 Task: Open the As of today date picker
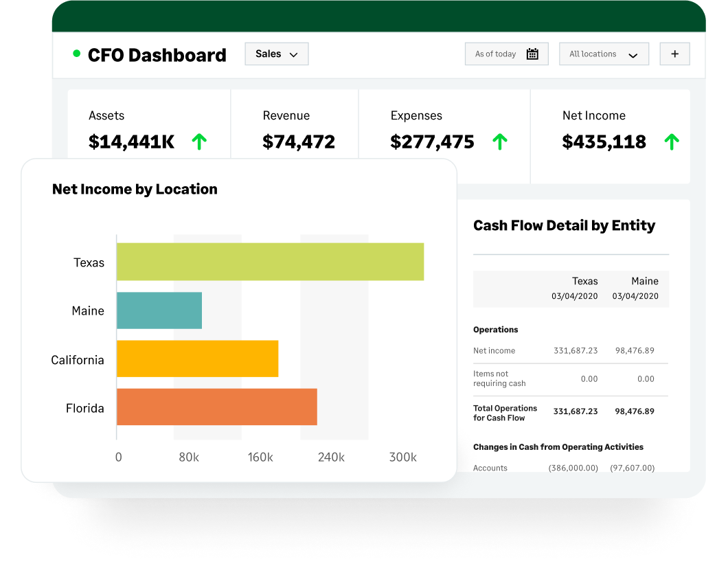coord(506,54)
